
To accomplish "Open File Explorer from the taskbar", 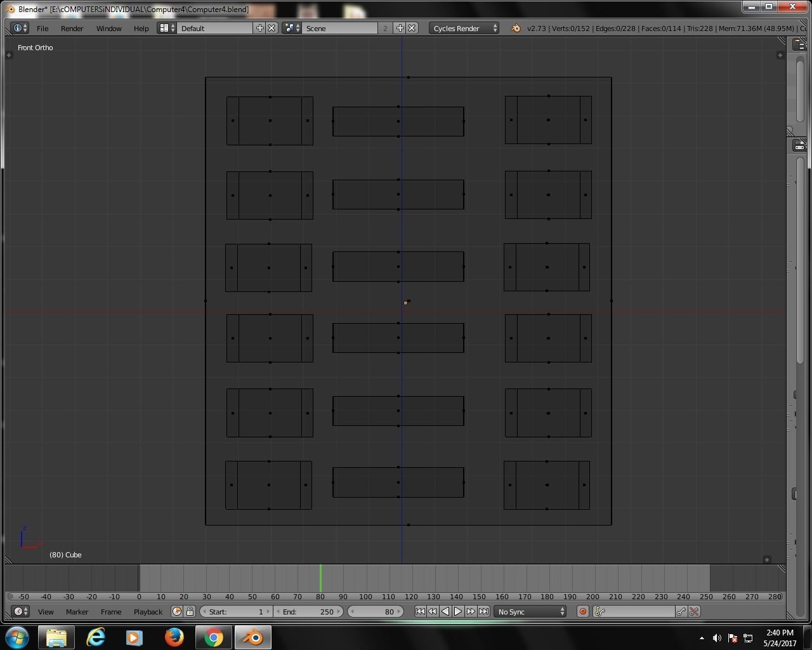I will tap(56, 637).
